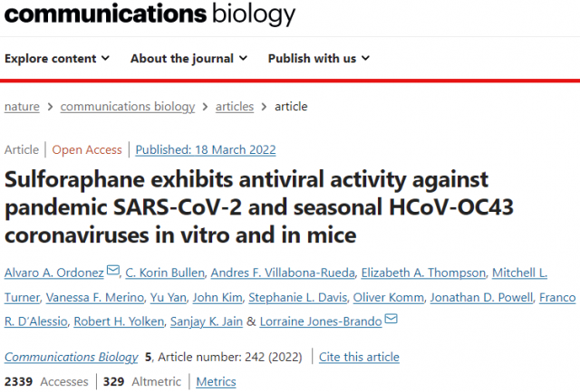Expand the Explore content menu
Image resolution: width=580 pixels, height=392 pixels.
(x=57, y=58)
